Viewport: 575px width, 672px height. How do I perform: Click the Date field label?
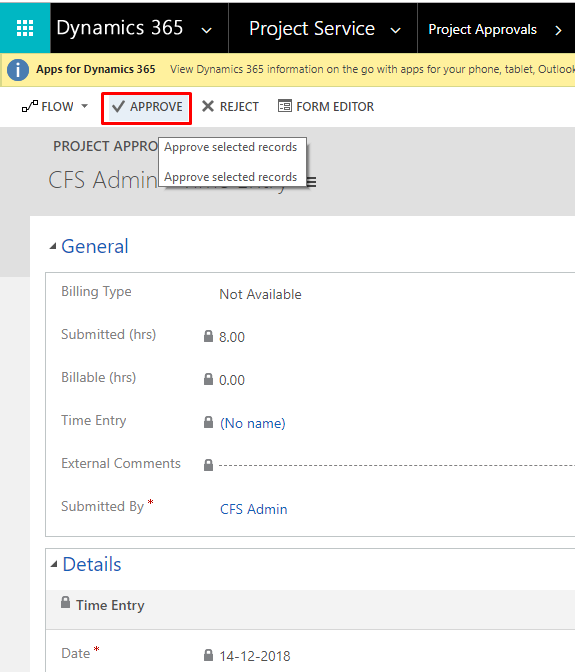click(x=76, y=653)
